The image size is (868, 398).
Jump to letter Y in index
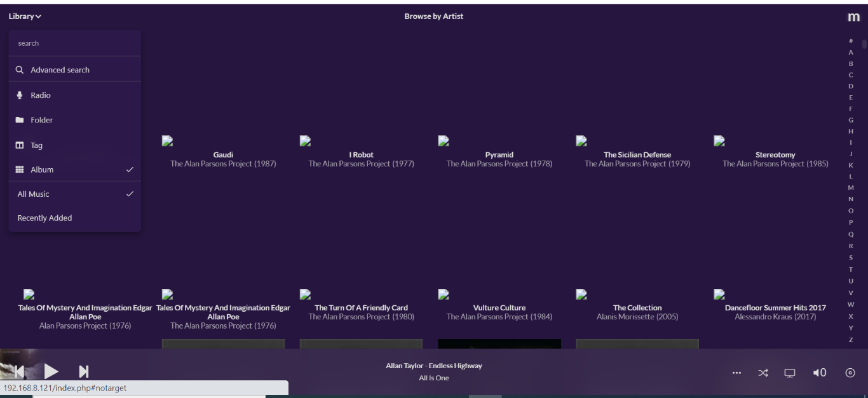[851, 328]
